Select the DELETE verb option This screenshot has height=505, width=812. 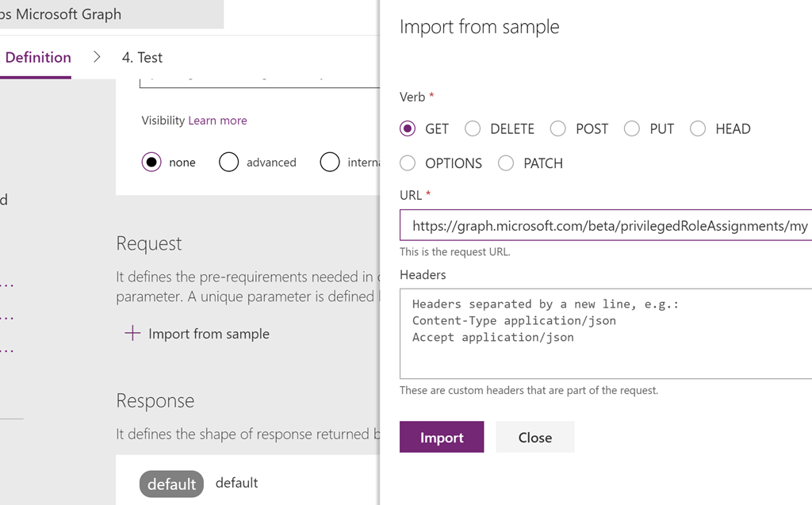click(473, 128)
